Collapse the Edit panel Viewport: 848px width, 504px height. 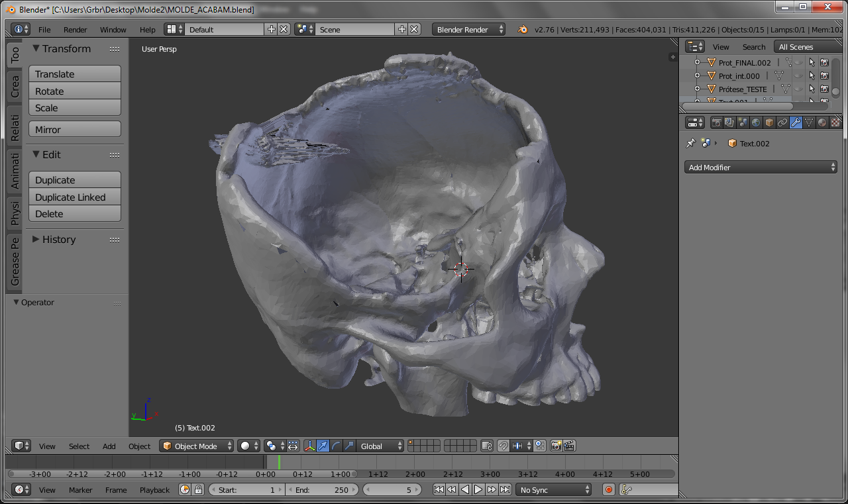[36, 154]
